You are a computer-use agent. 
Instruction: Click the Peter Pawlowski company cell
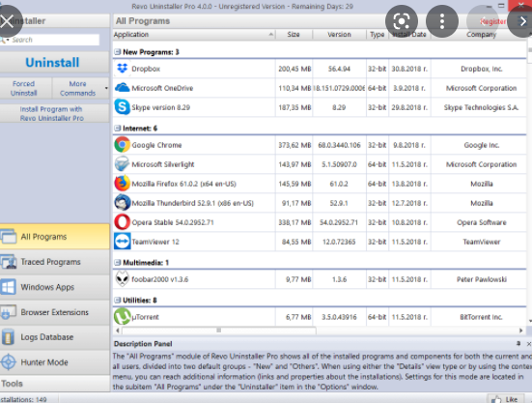coord(482,279)
